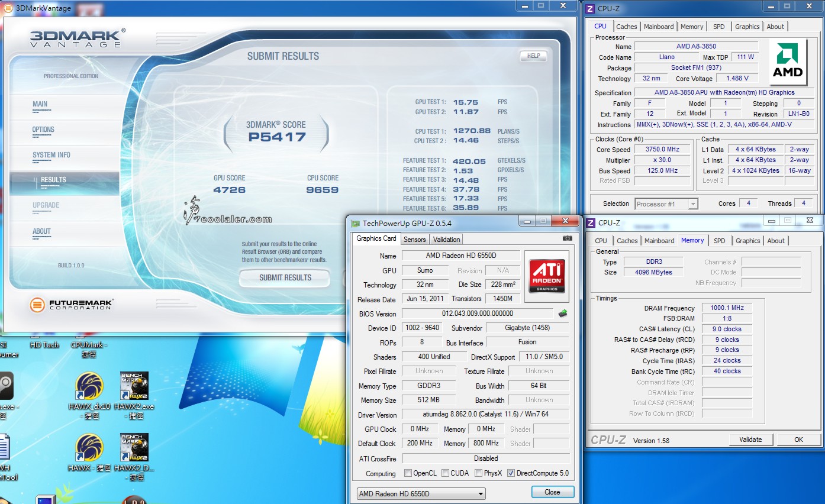Select RESULTS in 3DMark Vantage sidebar

click(x=64, y=183)
